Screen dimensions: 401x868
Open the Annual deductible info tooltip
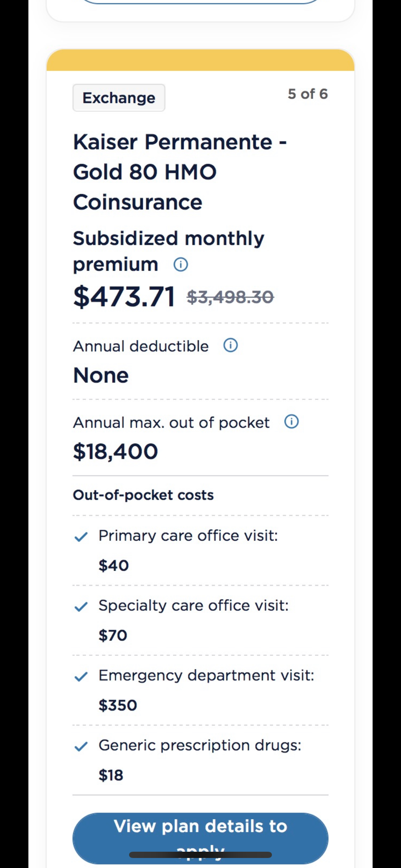click(231, 345)
